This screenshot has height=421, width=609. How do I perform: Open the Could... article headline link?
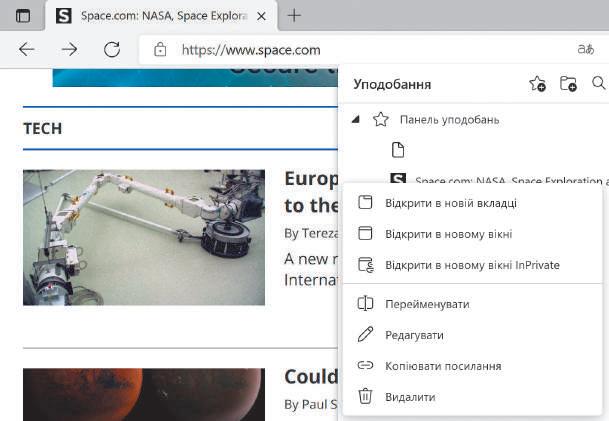[x=311, y=376]
